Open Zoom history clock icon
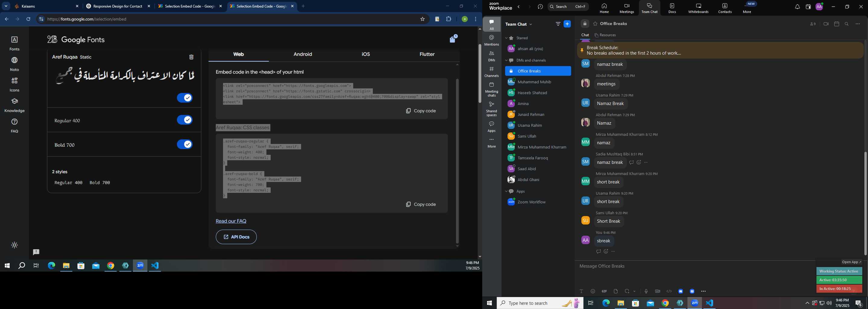The image size is (868, 309). (x=540, y=7)
